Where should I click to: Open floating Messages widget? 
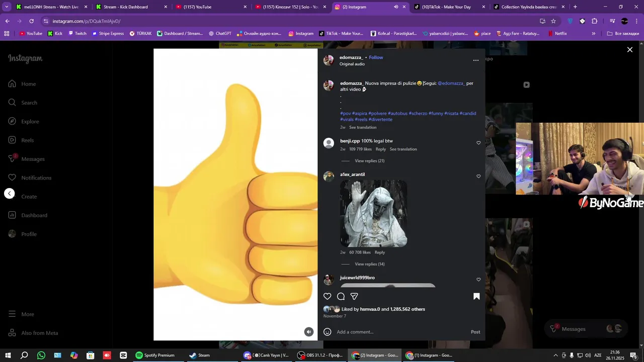tap(586, 329)
